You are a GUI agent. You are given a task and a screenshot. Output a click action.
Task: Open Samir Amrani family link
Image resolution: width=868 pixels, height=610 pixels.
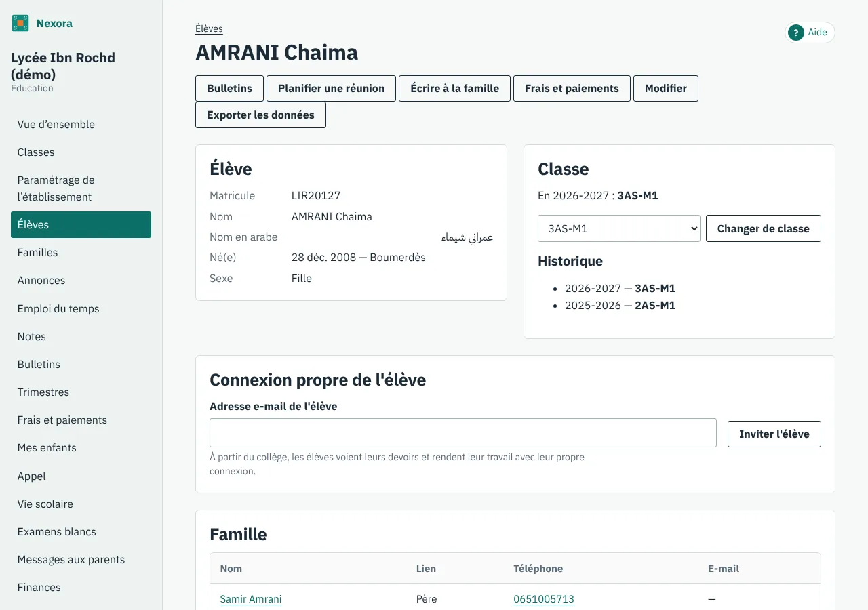[x=250, y=599]
